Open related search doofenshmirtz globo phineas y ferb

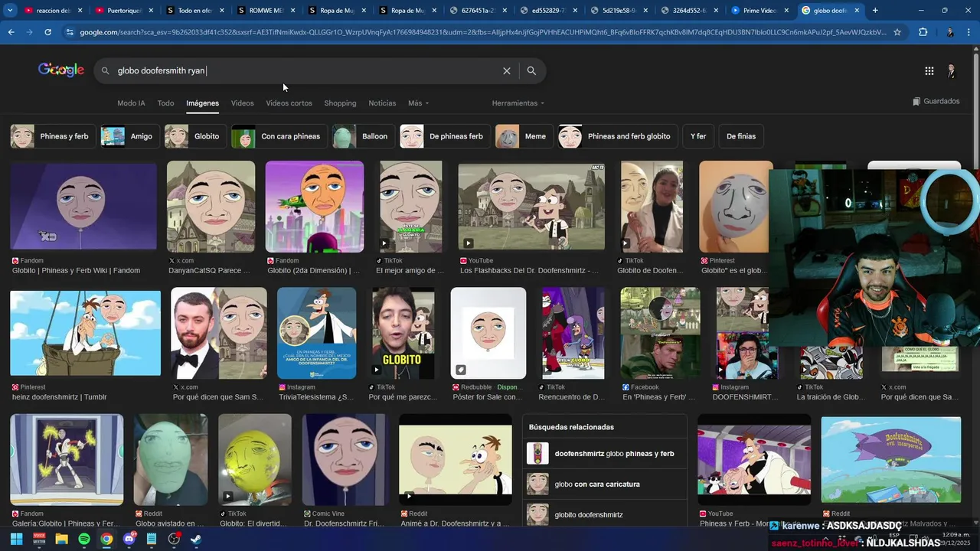(605, 454)
